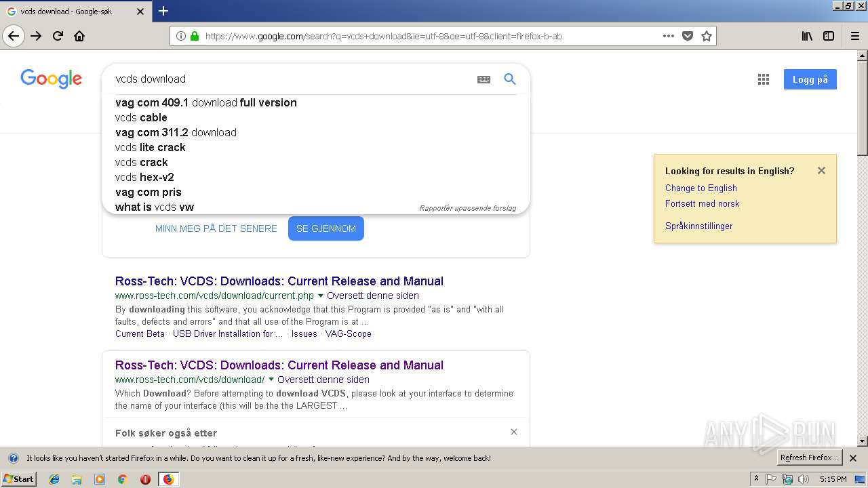Click the green secure-connection padlock

[x=195, y=36]
